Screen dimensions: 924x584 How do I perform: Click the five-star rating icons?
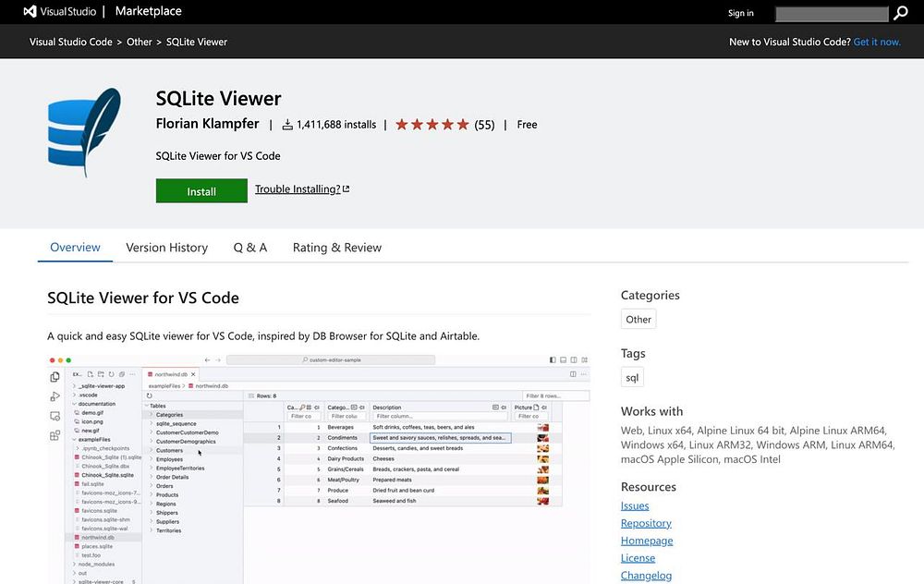[x=432, y=125]
